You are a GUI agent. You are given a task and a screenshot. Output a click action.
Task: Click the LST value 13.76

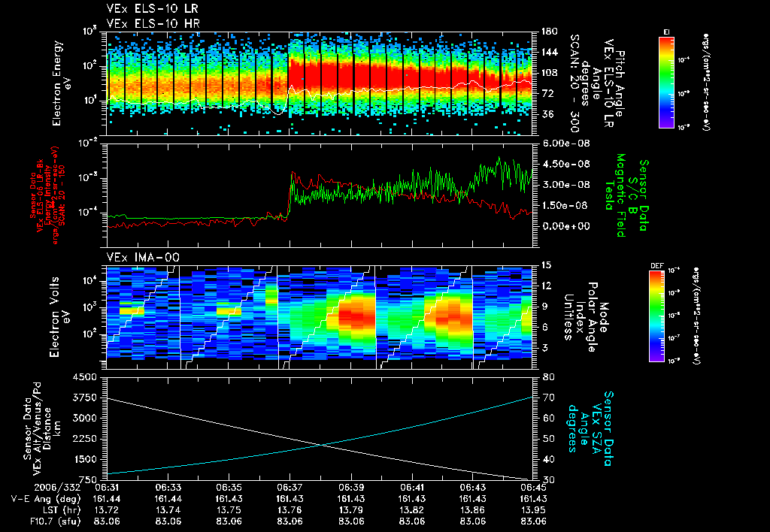tap(290, 510)
